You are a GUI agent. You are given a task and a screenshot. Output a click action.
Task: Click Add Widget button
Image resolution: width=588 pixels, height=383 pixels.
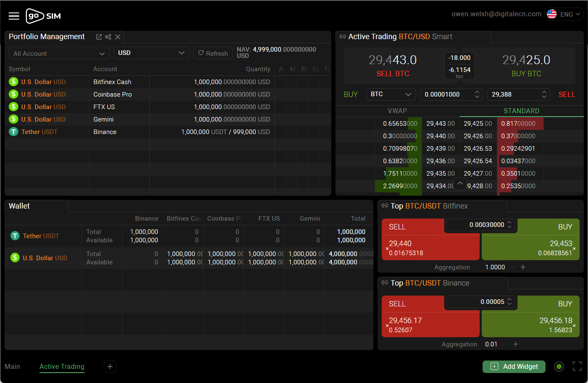pos(514,366)
